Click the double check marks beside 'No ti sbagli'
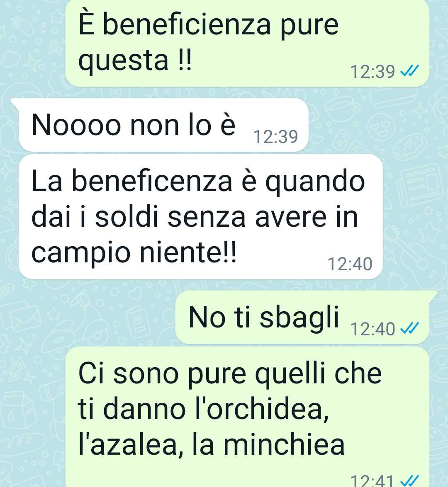 click(x=409, y=329)
